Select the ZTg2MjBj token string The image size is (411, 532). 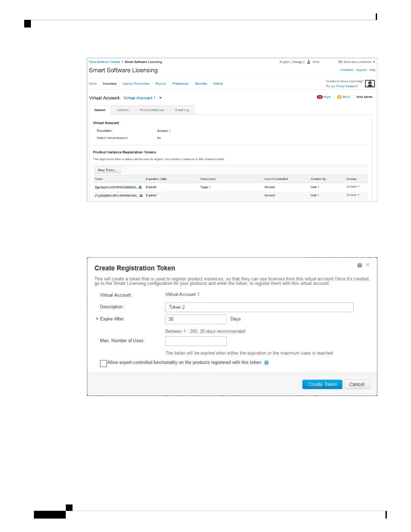coord(117,195)
